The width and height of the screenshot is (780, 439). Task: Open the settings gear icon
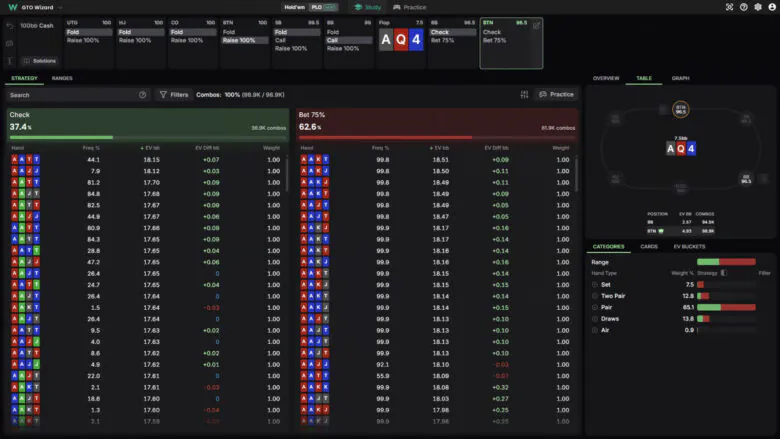[x=758, y=7]
